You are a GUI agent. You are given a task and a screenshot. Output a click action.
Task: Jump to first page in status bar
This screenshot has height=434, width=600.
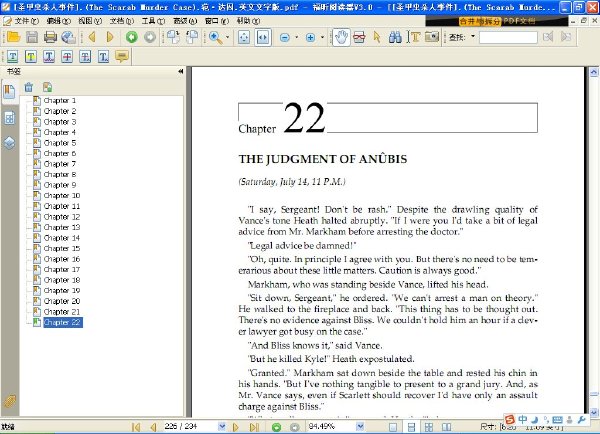(x=136, y=427)
